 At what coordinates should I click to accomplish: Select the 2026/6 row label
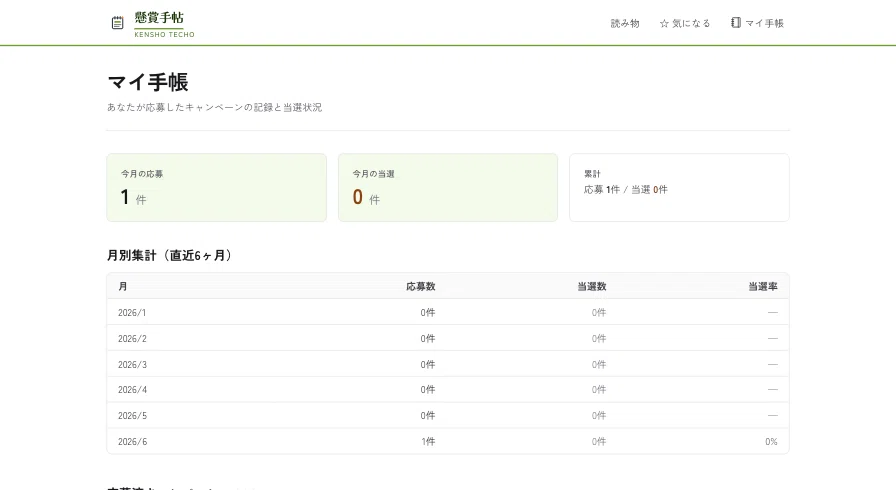132,441
